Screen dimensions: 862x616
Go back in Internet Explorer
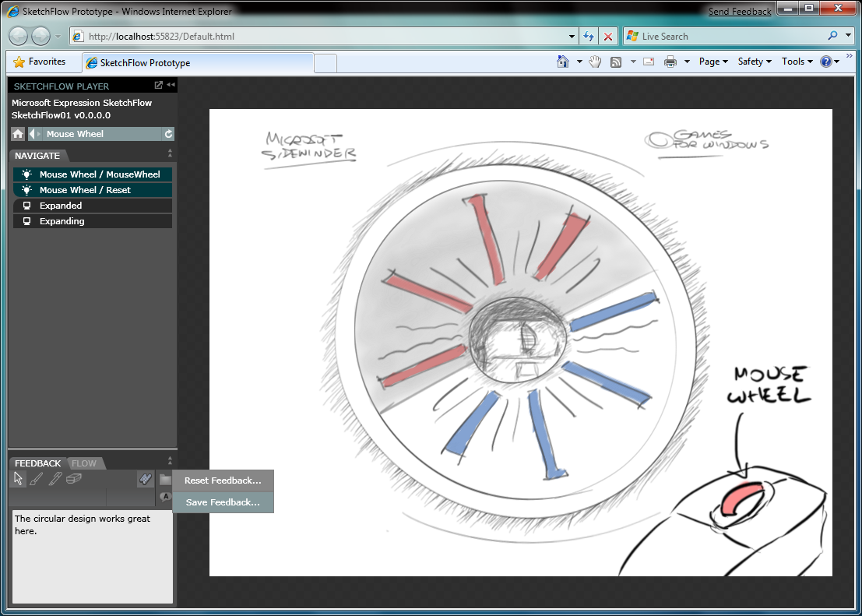coord(18,37)
